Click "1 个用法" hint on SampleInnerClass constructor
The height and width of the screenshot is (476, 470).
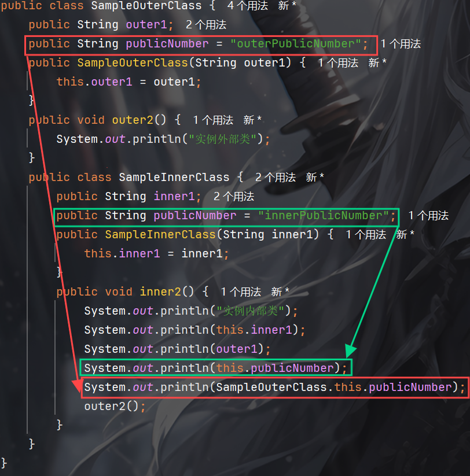366,235
